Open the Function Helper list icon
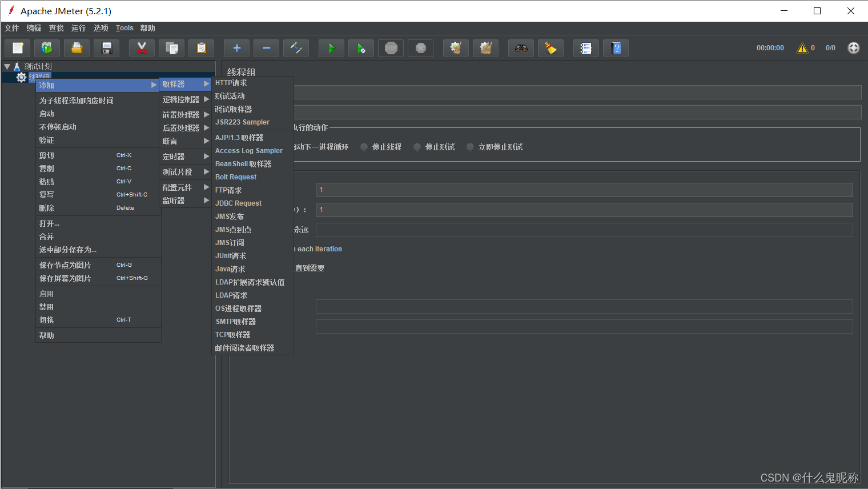 586,48
